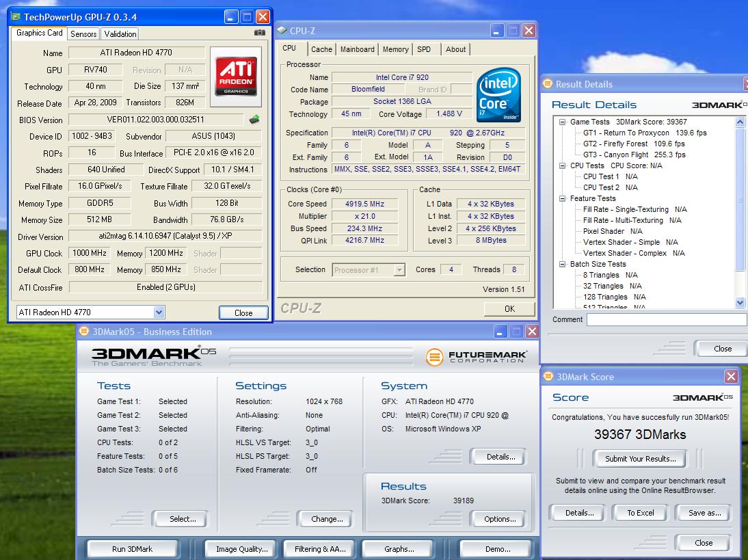Select GT2 - Firefly Forest row

(634, 144)
